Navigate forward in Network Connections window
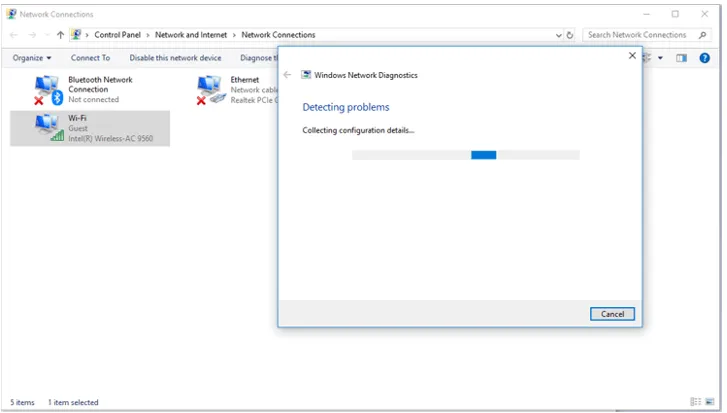The image size is (727, 413). point(32,35)
